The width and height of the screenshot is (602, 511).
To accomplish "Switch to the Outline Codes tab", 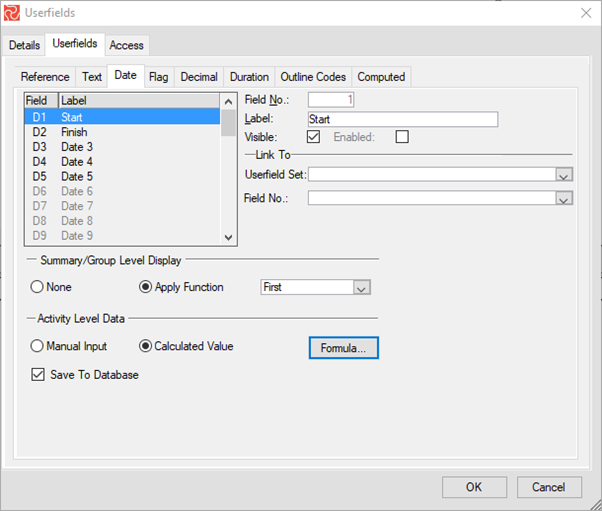I will [313, 77].
